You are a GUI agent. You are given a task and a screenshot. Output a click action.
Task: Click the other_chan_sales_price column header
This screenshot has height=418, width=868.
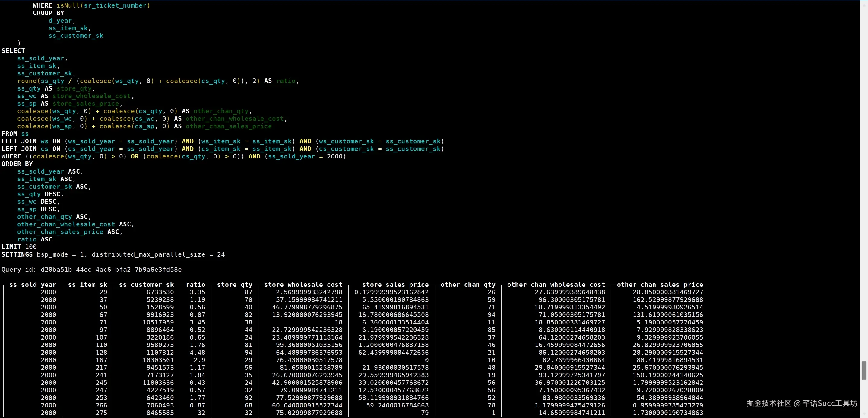(x=660, y=285)
